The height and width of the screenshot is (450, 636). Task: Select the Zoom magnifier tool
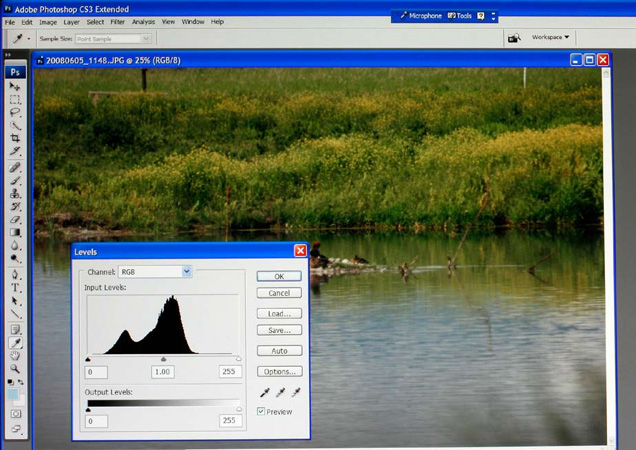[x=15, y=369]
